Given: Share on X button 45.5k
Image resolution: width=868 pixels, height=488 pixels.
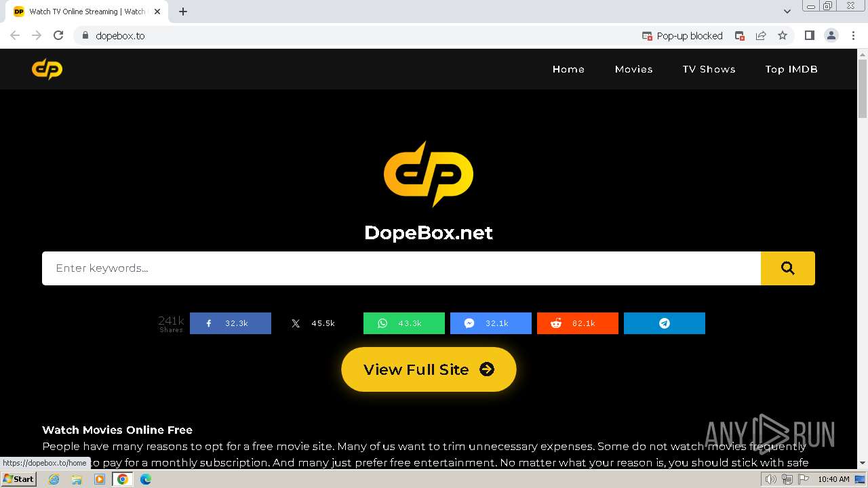Looking at the screenshot, I should pos(317,323).
